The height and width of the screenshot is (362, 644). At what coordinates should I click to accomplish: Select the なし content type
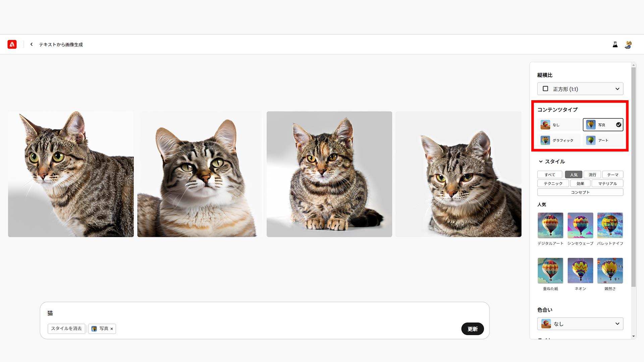point(559,125)
